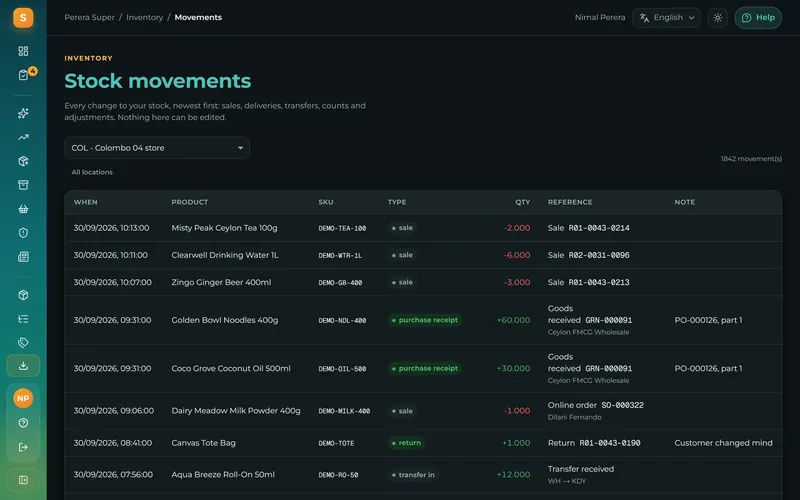
Task: Click the WH → KDY transfer route
Action: [566, 481]
